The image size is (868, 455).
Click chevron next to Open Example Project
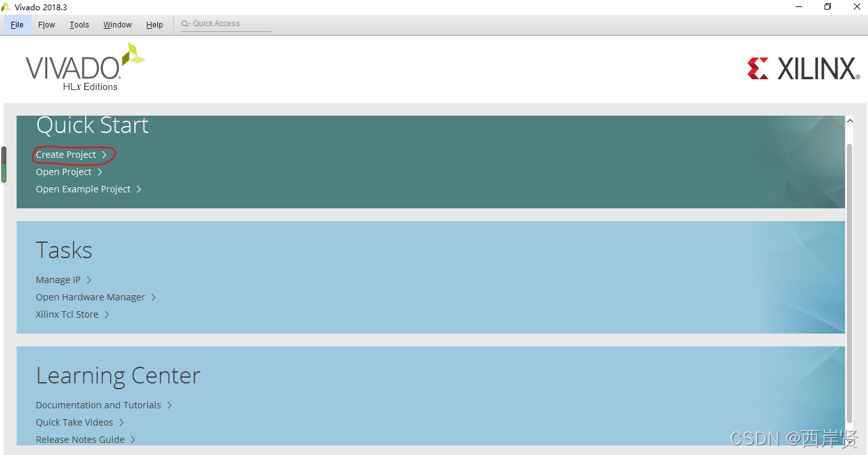pyautogui.click(x=139, y=189)
